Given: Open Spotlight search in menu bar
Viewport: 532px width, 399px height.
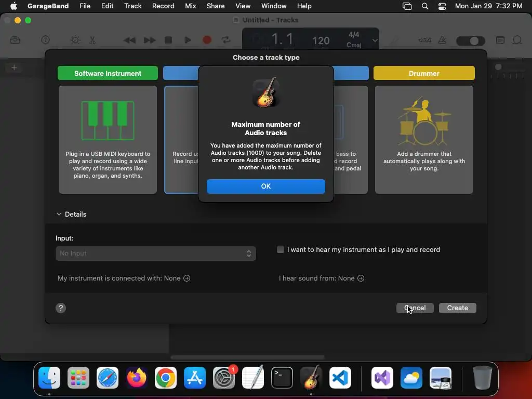Looking at the screenshot, I should point(425,6).
